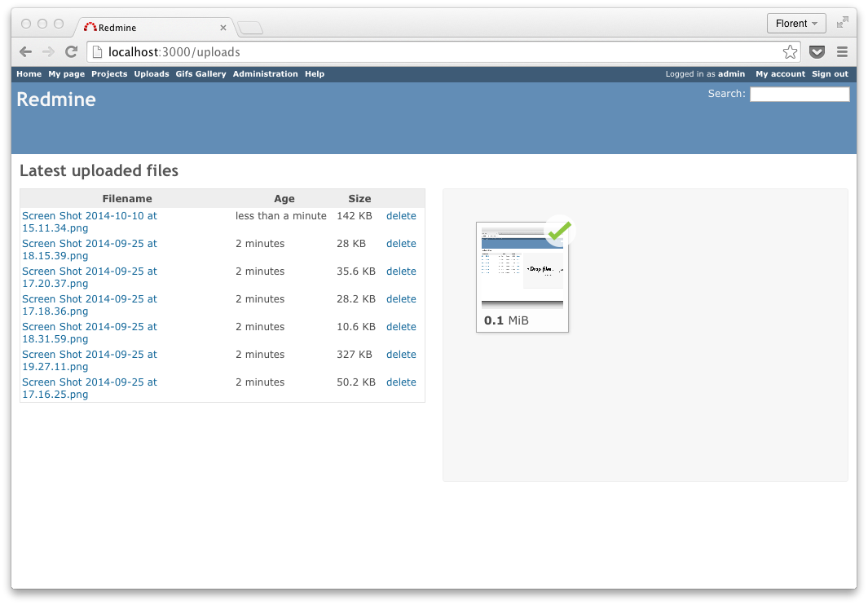Delete the 28.2 KB file
The height and width of the screenshot is (605, 868).
click(401, 298)
